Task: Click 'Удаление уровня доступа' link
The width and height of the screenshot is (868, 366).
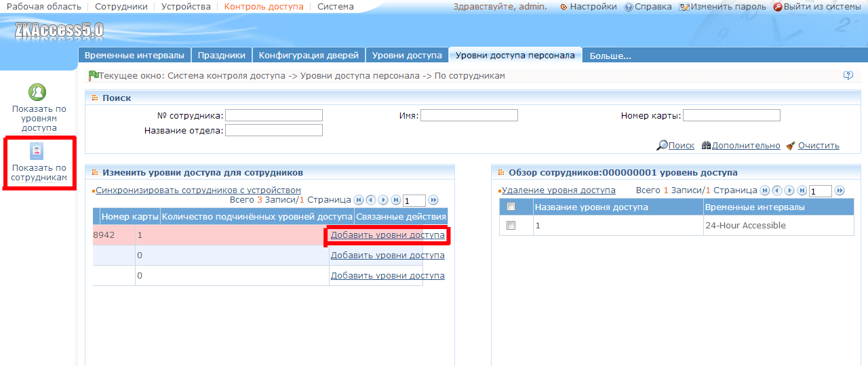Action: click(x=559, y=190)
